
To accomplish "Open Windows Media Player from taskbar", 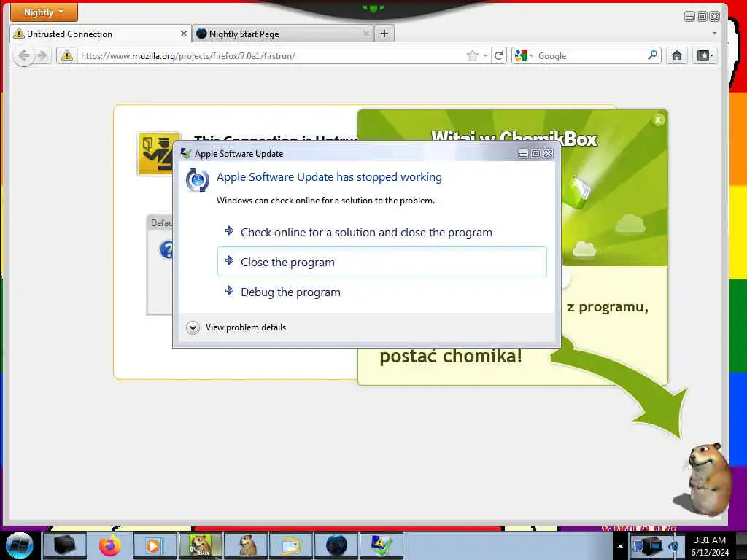I will pos(155,545).
